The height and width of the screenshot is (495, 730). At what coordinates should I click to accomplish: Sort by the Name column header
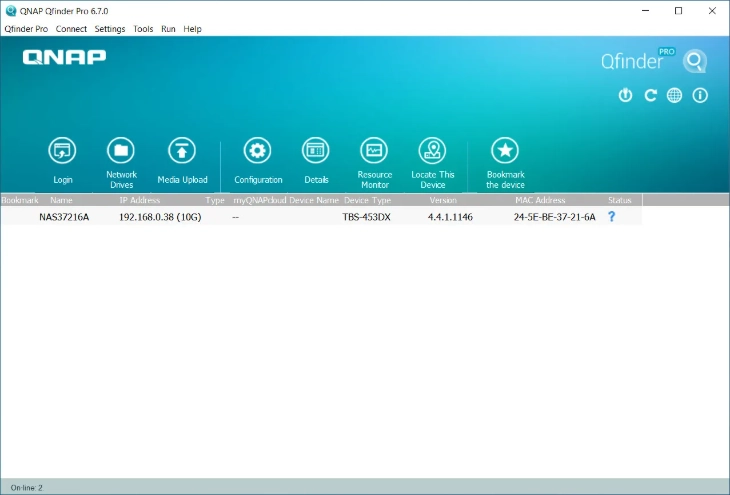(x=61, y=200)
